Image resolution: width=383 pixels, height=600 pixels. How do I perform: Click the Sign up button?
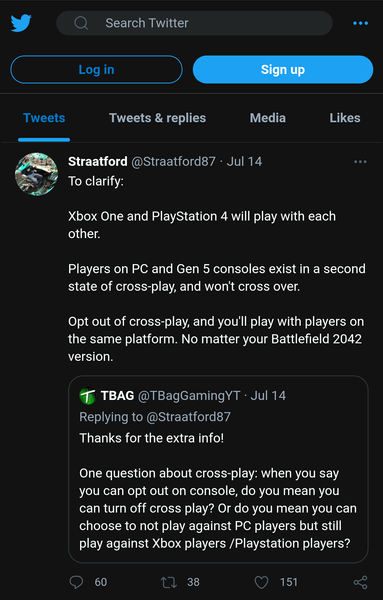pyautogui.click(x=283, y=70)
